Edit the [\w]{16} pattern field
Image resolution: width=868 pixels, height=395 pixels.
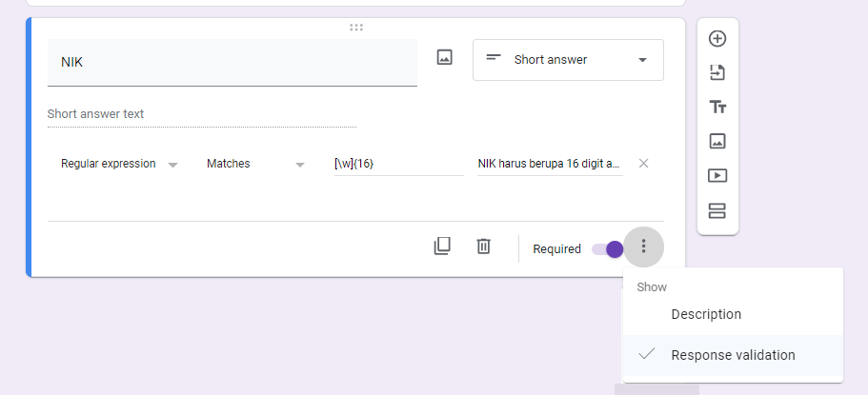[399, 164]
